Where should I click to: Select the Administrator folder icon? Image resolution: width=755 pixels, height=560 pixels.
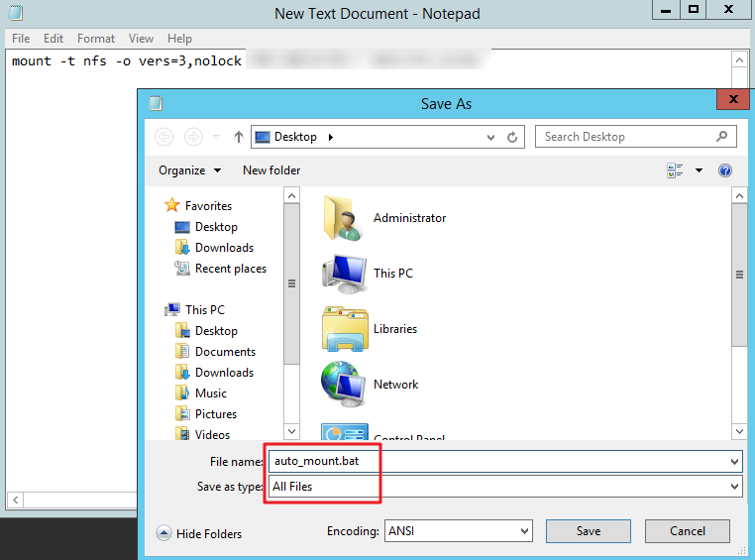click(x=344, y=218)
